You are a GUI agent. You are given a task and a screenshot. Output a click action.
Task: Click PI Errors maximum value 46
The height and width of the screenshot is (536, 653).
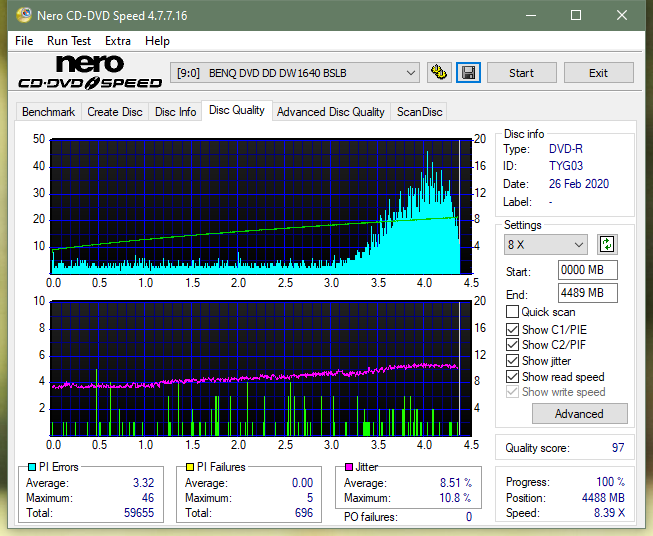(147, 498)
